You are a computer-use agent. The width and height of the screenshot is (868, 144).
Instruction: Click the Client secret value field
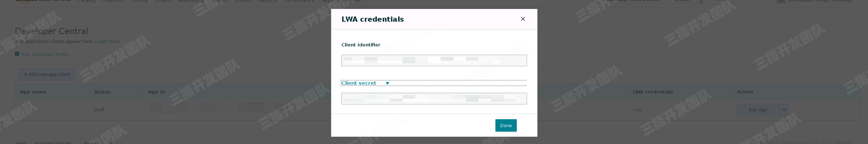coord(434,99)
